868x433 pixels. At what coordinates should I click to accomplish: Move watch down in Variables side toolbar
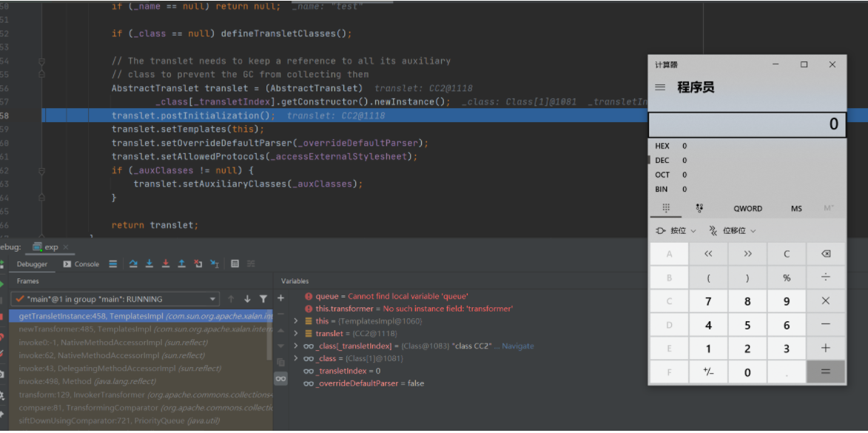click(x=280, y=346)
